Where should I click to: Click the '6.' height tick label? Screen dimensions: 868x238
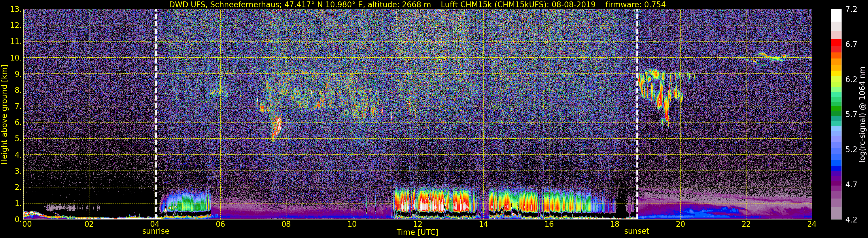(x=18, y=123)
